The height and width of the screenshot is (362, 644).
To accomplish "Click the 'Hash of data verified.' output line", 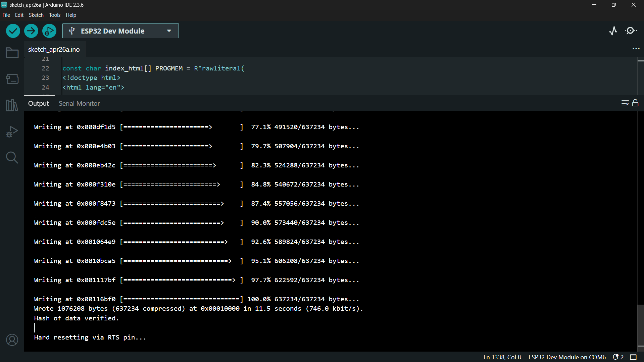I will [x=77, y=318].
